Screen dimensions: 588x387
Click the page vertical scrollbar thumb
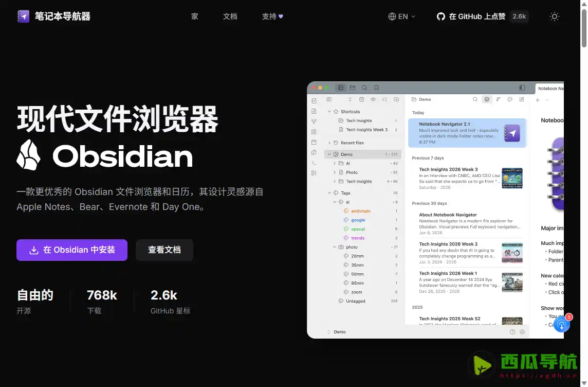click(584, 28)
